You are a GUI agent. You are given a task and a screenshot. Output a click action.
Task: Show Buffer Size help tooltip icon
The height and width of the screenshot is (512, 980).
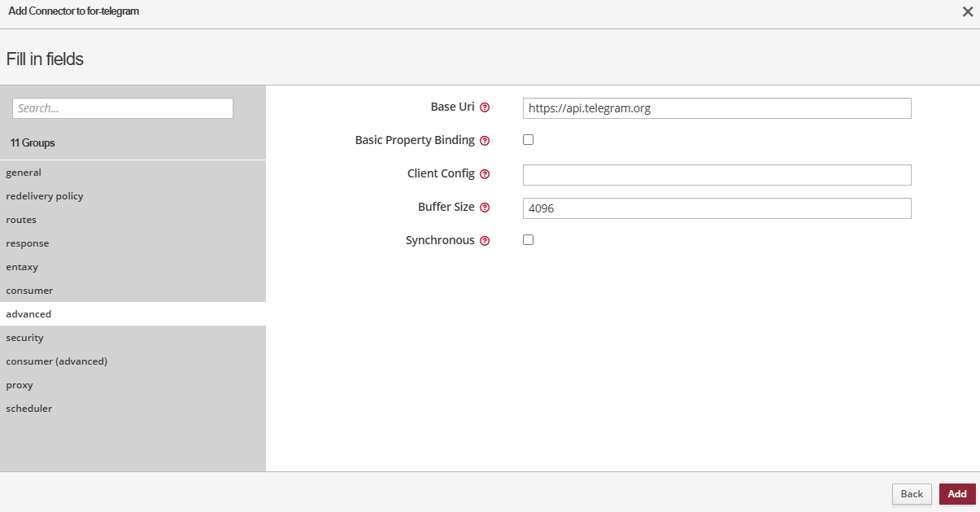coord(485,208)
